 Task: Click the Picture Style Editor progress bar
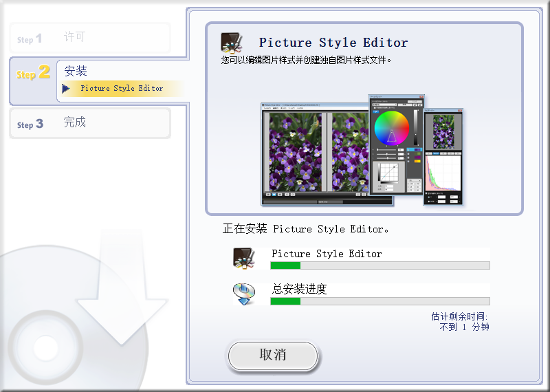click(x=380, y=265)
